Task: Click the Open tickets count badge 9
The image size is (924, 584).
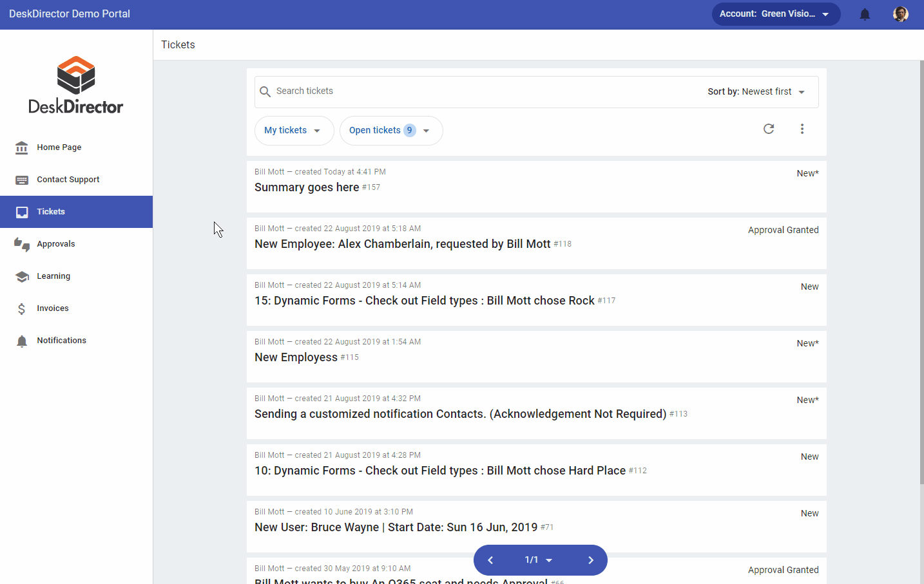Action: point(409,130)
